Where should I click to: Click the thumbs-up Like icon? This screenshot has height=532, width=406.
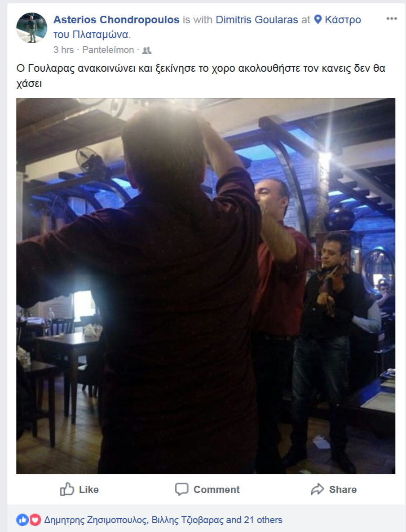(67, 489)
